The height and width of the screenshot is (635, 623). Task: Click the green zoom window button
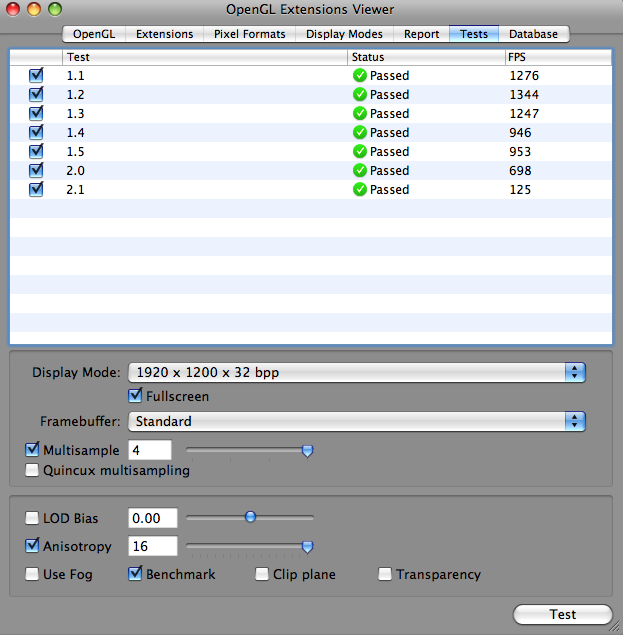point(55,9)
